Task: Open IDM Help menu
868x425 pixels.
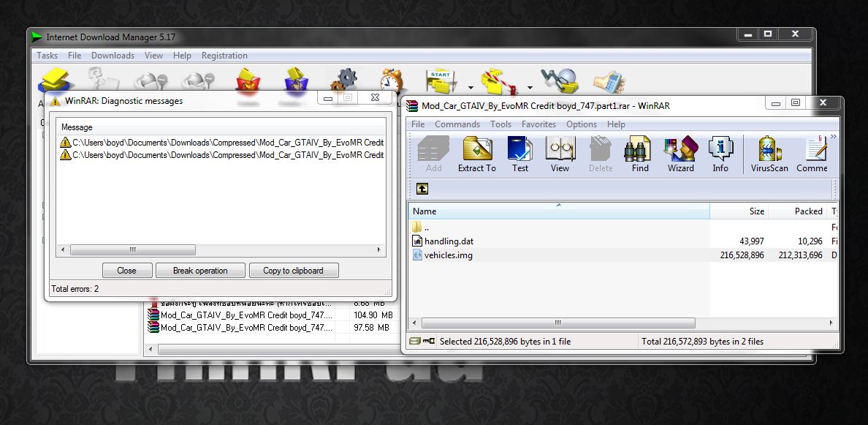Action: pos(182,56)
